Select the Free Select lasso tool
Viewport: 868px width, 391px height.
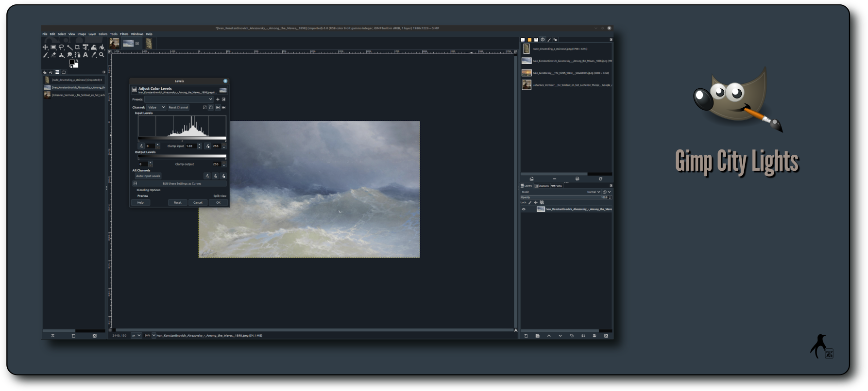(x=61, y=47)
